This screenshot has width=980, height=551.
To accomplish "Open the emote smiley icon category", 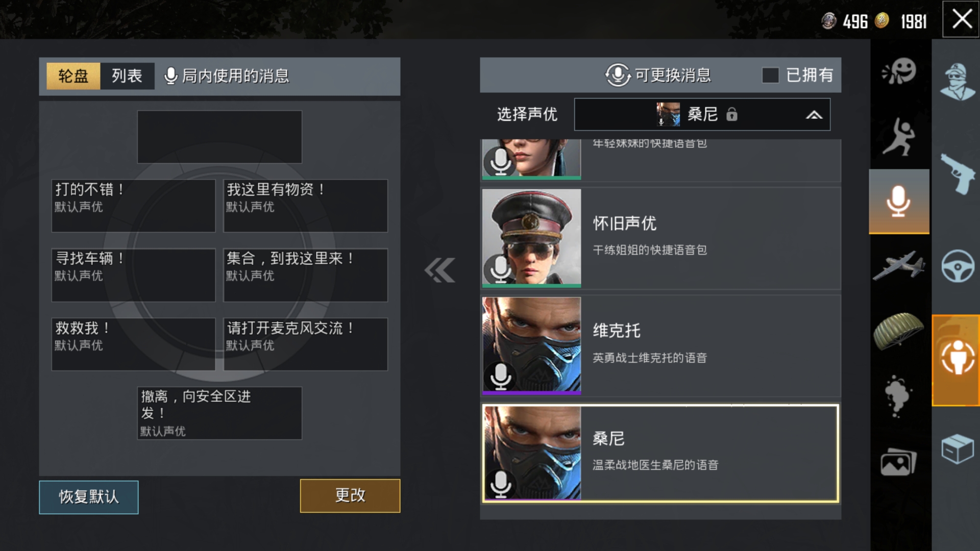I will [899, 71].
